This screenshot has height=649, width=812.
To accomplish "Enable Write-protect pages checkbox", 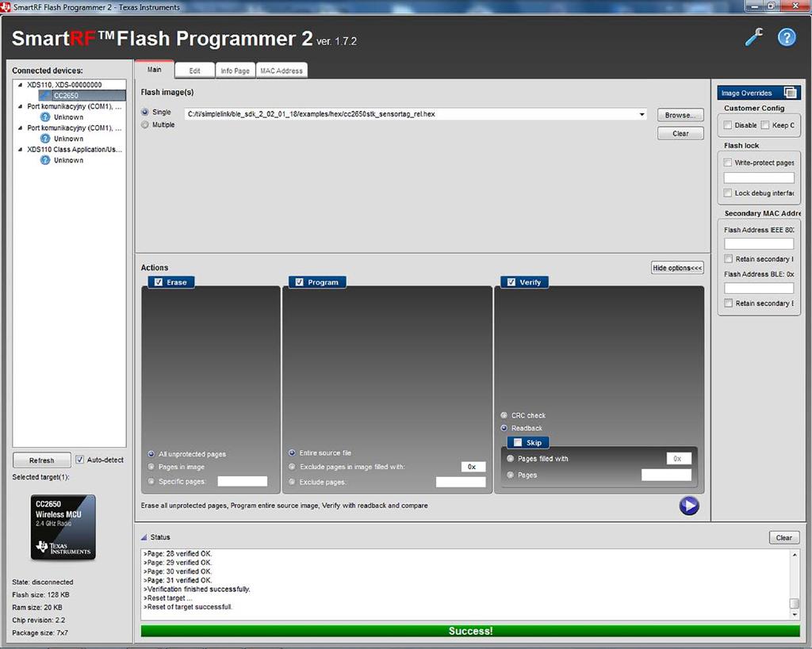I will [x=728, y=162].
